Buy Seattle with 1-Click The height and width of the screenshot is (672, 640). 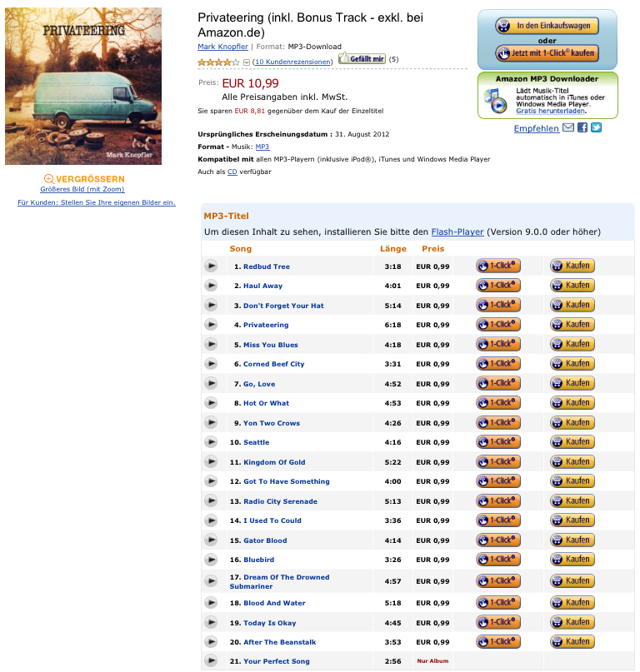(x=498, y=442)
